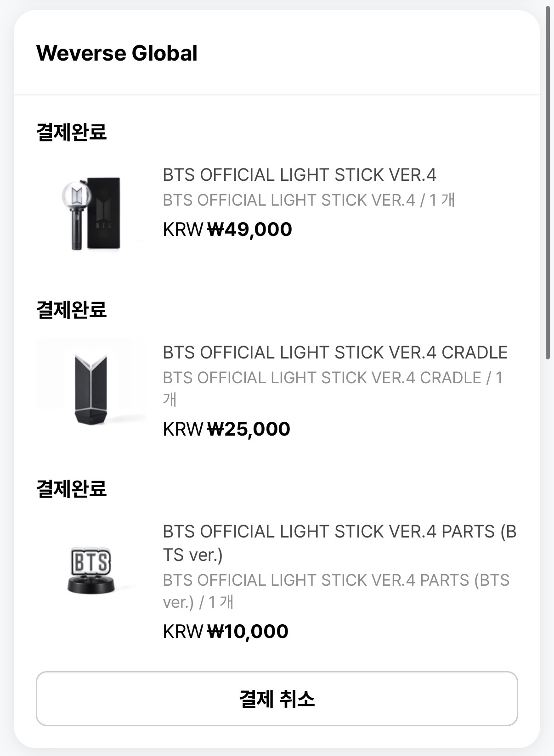The image size is (554, 756).
Task: Click the 결제완료 status above the cradle
Action: click(x=71, y=310)
